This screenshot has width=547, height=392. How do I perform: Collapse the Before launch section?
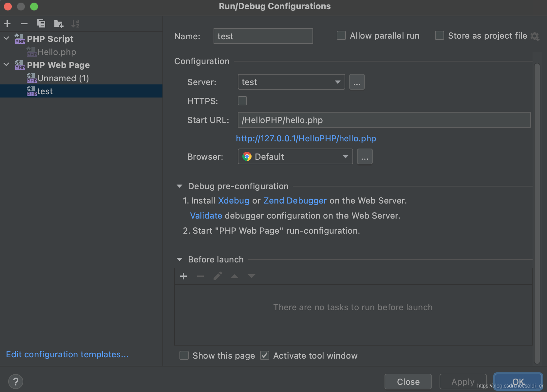[179, 259]
